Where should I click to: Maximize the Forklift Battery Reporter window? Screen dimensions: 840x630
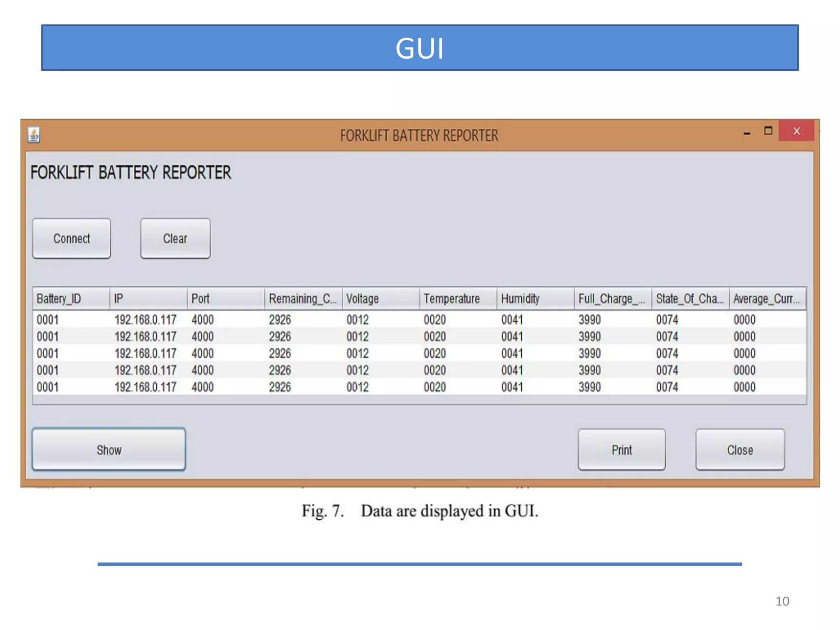tap(768, 131)
